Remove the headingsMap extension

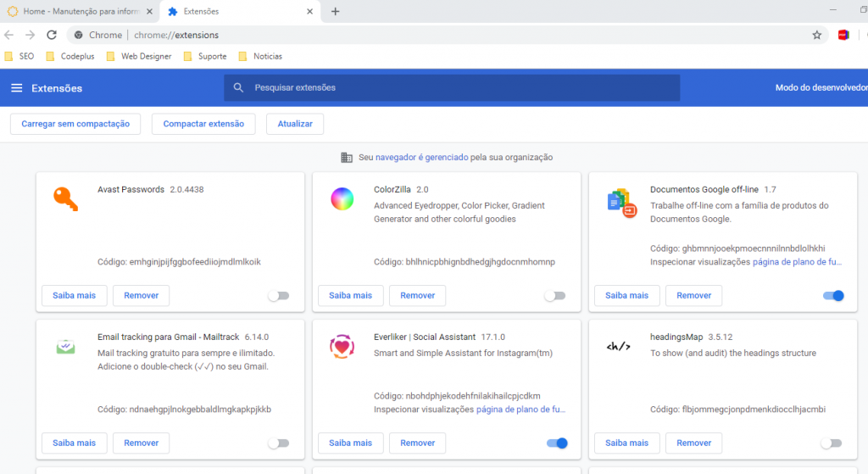693,443
